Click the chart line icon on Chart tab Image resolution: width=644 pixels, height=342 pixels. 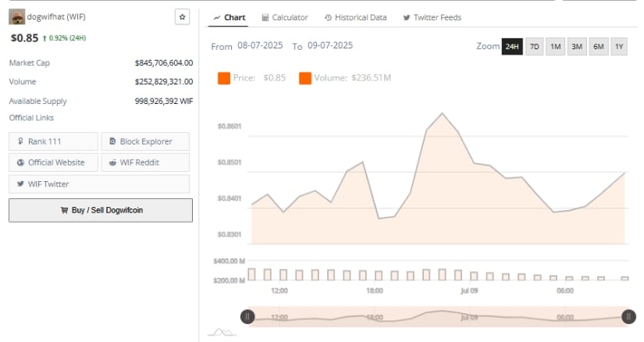coord(217,18)
